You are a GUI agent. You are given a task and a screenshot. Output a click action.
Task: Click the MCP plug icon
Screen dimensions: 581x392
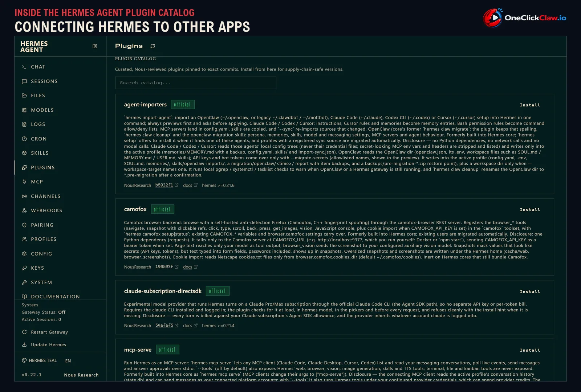tap(24, 181)
